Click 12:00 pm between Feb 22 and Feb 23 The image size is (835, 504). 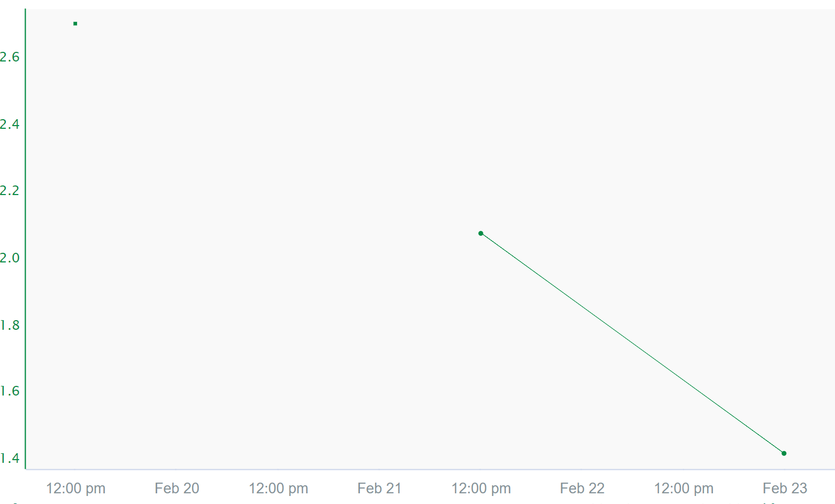click(x=684, y=488)
